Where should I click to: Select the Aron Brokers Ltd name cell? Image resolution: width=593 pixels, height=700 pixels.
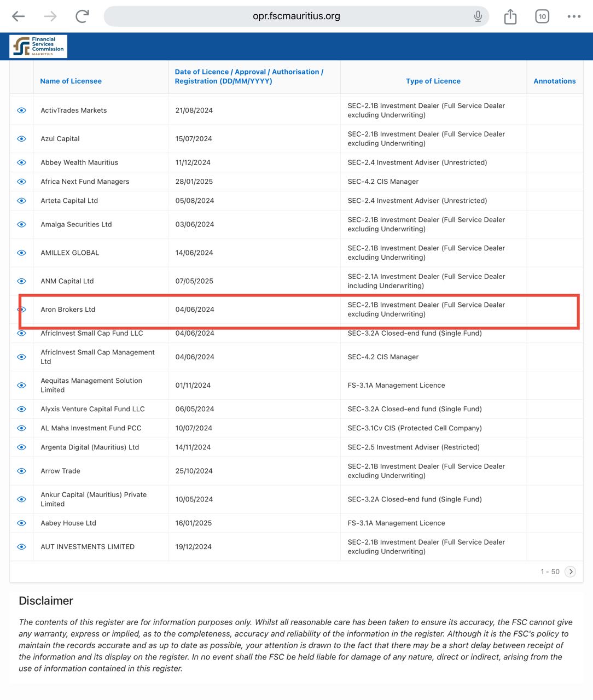click(x=68, y=310)
